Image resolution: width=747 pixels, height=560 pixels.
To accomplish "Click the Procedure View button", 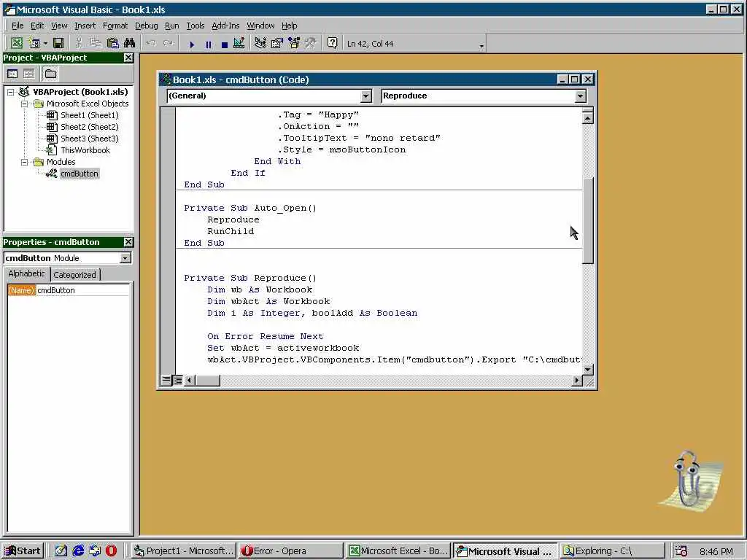I will click(x=166, y=380).
